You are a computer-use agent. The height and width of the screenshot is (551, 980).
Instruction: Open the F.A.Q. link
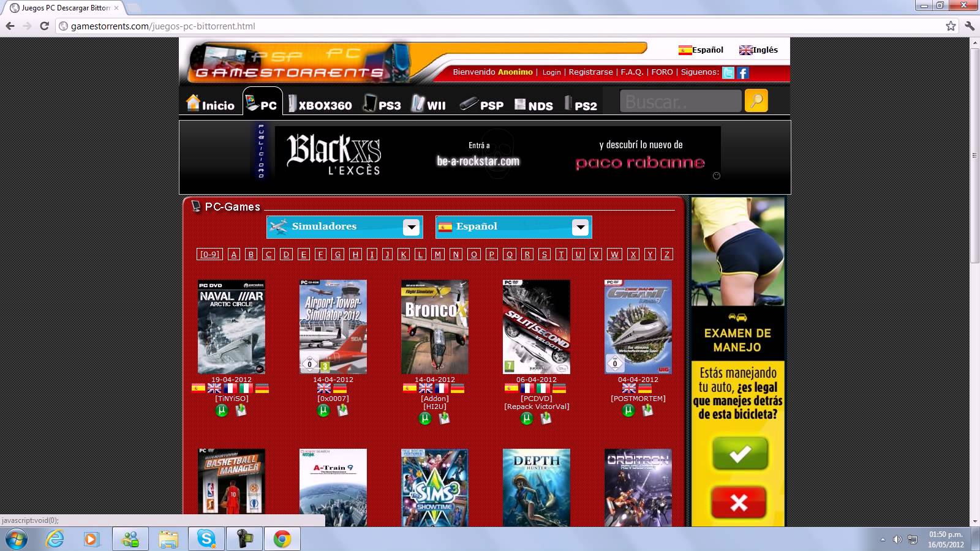click(x=632, y=72)
